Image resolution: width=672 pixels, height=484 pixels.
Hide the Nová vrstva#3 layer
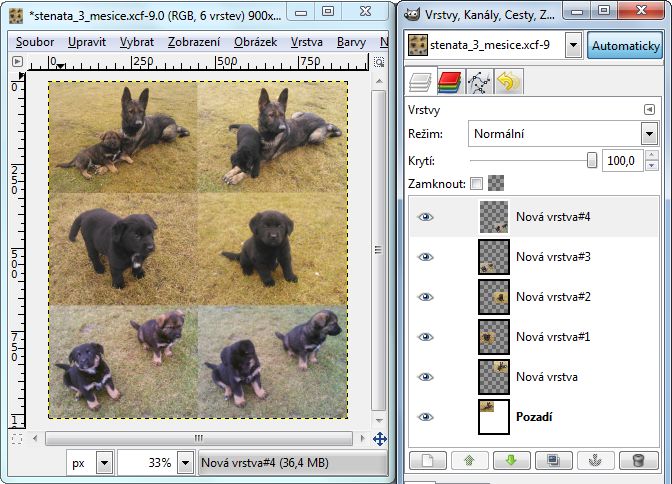(426, 257)
